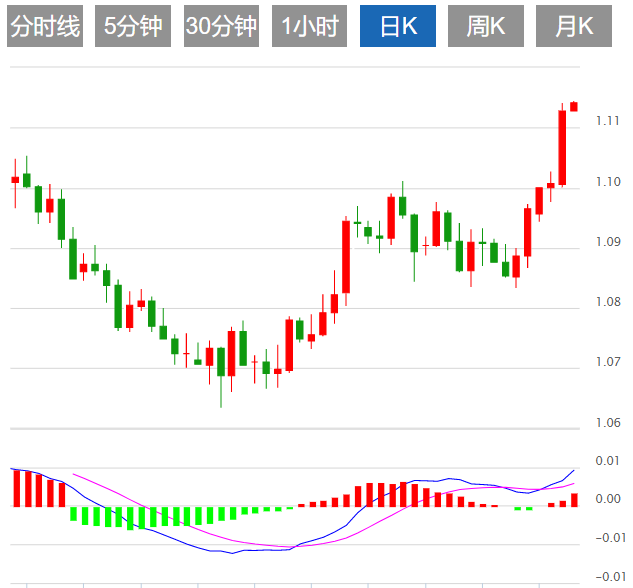Viewport: 633px width, 588px height.
Task: Click the 1.07 price axis label
Action: click(x=608, y=362)
